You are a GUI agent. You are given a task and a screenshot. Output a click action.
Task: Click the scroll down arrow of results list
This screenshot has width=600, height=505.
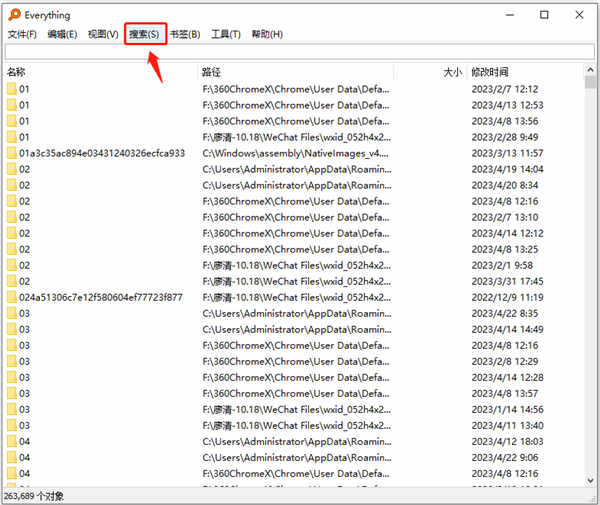[590, 480]
